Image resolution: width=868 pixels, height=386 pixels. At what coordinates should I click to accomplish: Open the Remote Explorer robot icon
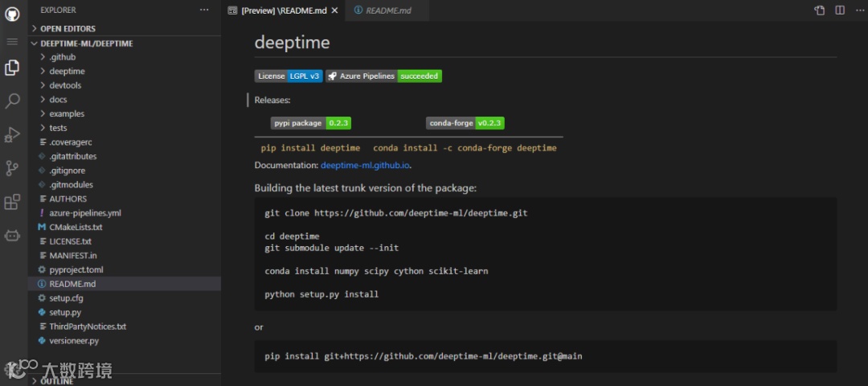pyautogui.click(x=12, y=236)
